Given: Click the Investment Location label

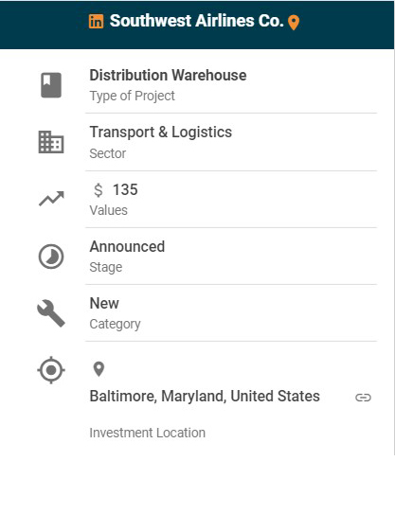Looking at the screenshot, I should (x=148, y=433).
